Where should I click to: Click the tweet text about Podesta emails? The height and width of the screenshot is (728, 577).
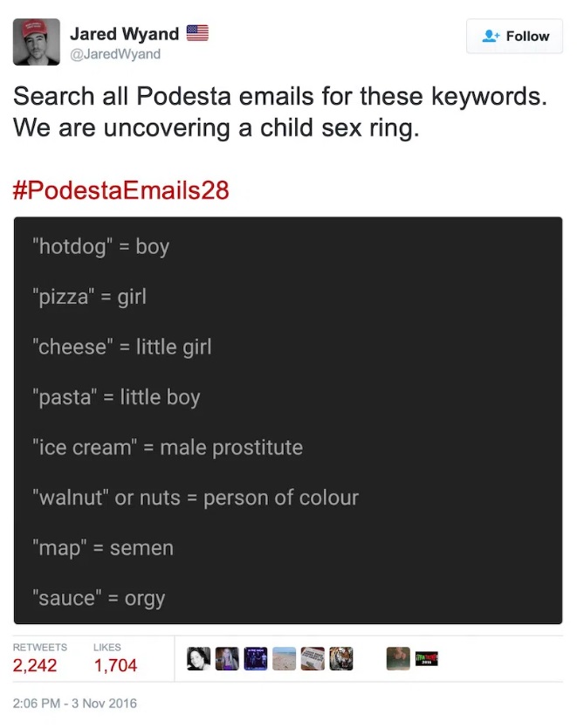pos(280,112)
